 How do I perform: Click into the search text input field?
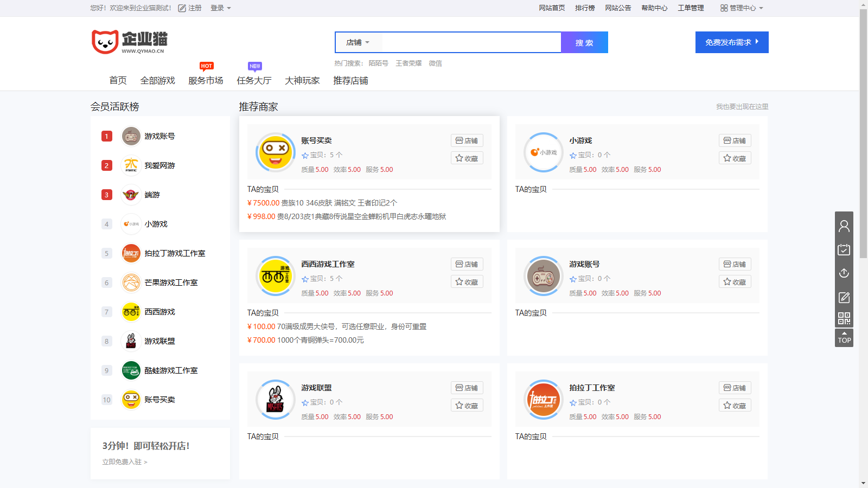[471, 42]
